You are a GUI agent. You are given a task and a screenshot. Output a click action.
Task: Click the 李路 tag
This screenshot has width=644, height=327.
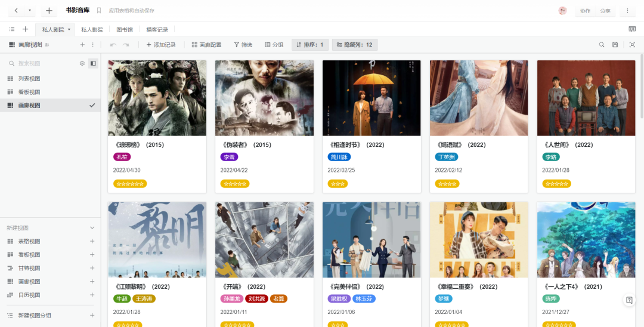(551, 157)
